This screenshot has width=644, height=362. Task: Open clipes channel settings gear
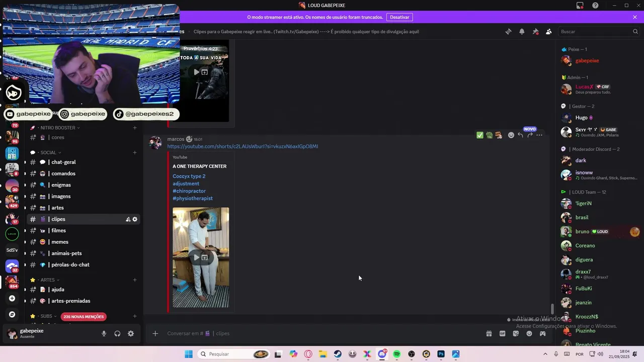(x=135, y=219)
